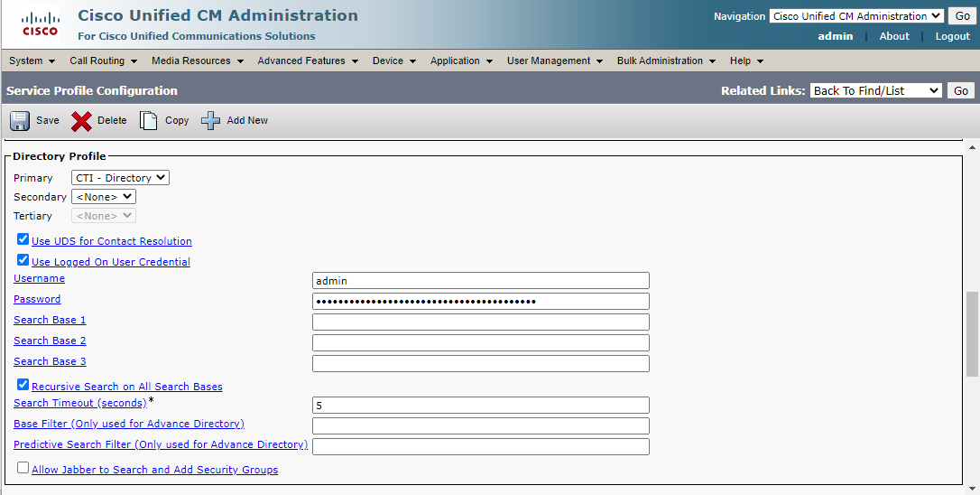This screenshot has width=980, height=495.
Task: Open the Search Base 1 link
Action: point(50,320)
